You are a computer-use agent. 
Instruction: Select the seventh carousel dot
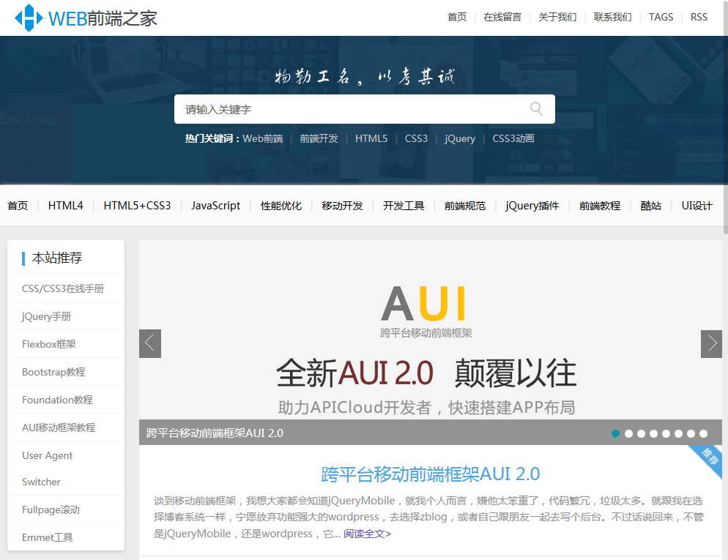coord(691,433)
